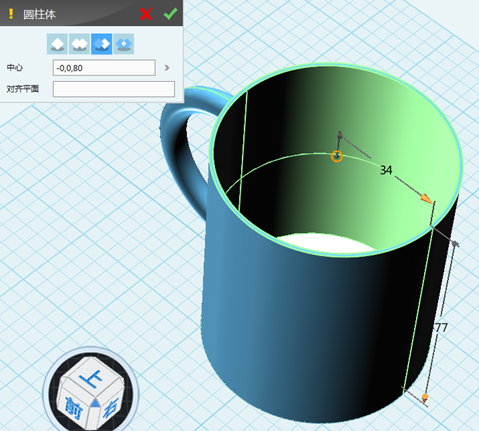Expand options arrow next to 中心 field
The width and height of the screenshot is (479, 431).
point(167,68)
